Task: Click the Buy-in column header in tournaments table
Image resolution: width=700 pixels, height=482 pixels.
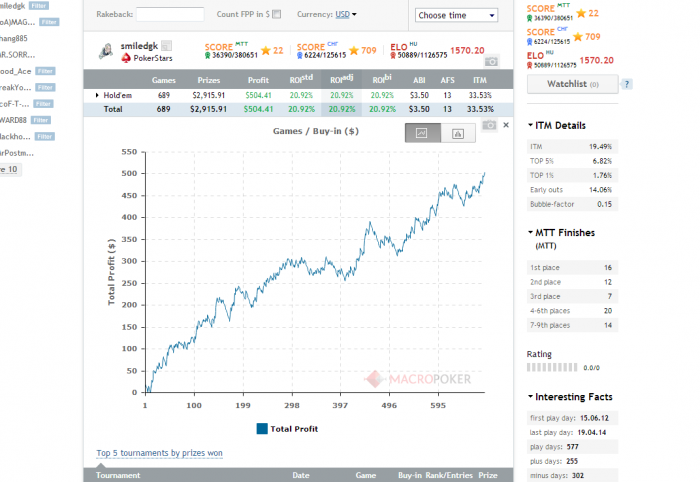Action: (410, 475)
